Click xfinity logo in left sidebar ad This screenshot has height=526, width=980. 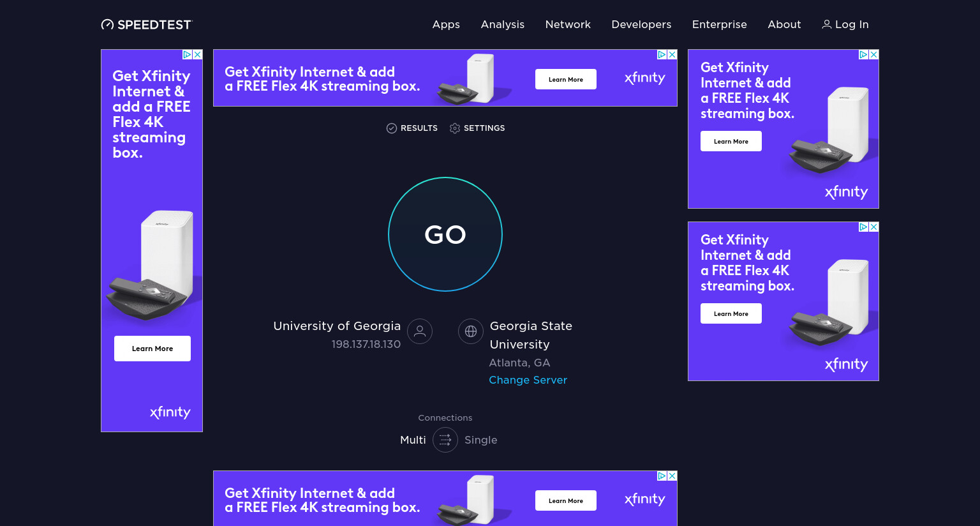point(170,412)
